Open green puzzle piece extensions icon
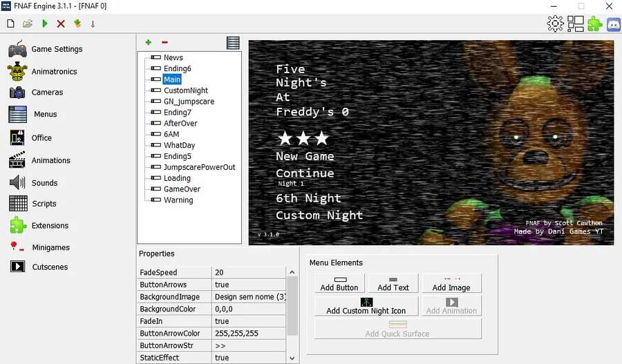 click(x=594, y=23)
